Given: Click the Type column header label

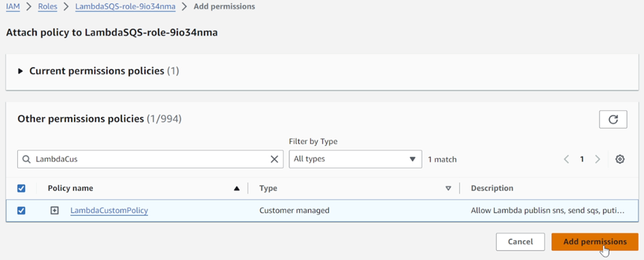Looking at the screenshot, I should [x=268, y=189].
